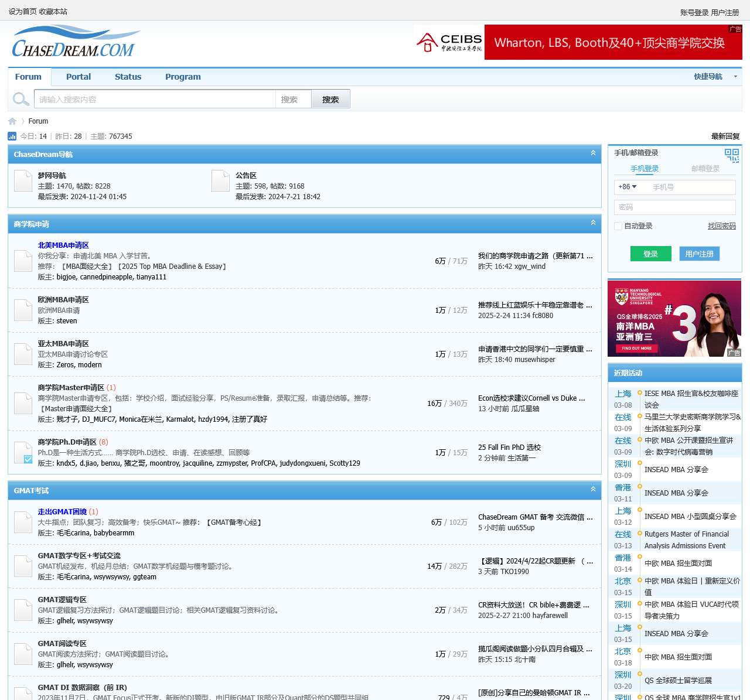Click 收藏本站 link

pyautogui.click(x=53, y=12)
